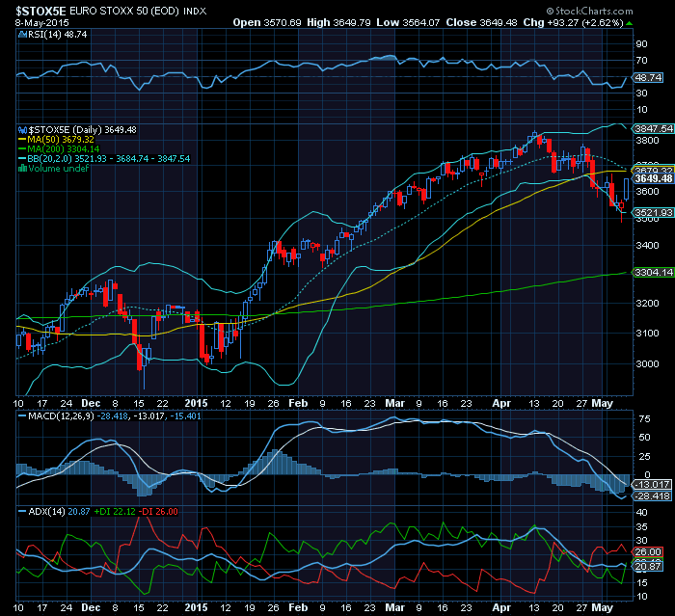This screenshot has width=675, height=616.
Task: Click the MACD(12,26,9) legend label
Action: (x=61, y=416)
